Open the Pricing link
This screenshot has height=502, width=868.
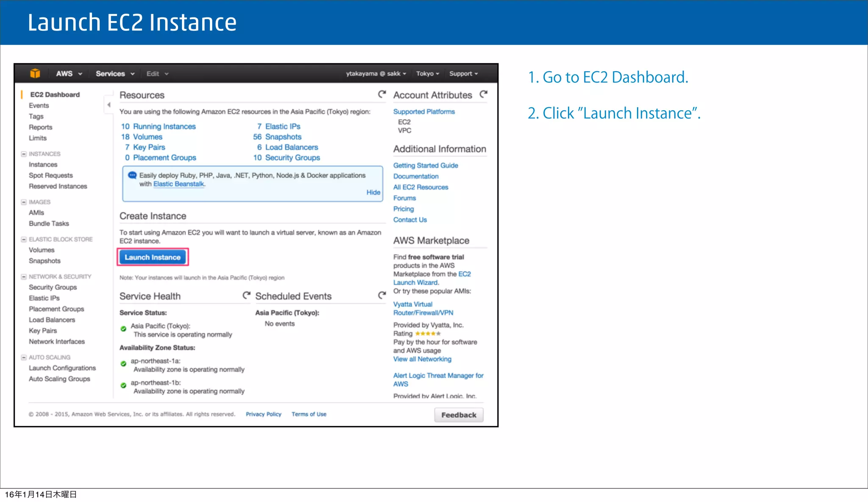pos(403,209)
